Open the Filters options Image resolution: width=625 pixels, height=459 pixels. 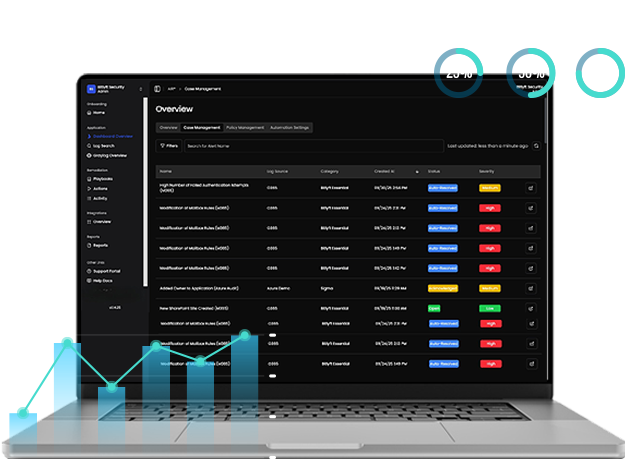click(x=168, y=145)
